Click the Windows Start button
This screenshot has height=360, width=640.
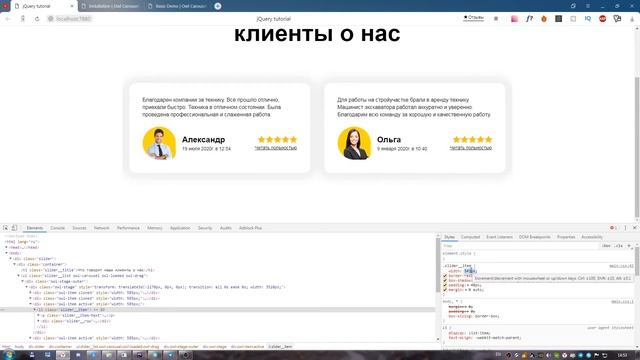(x=8, y=355)
